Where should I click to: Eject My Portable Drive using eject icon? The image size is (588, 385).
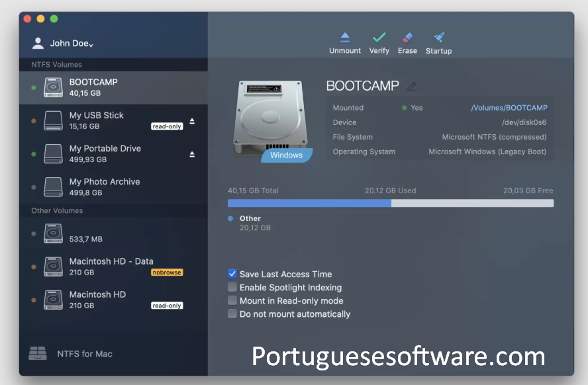[x=192, y=154]
